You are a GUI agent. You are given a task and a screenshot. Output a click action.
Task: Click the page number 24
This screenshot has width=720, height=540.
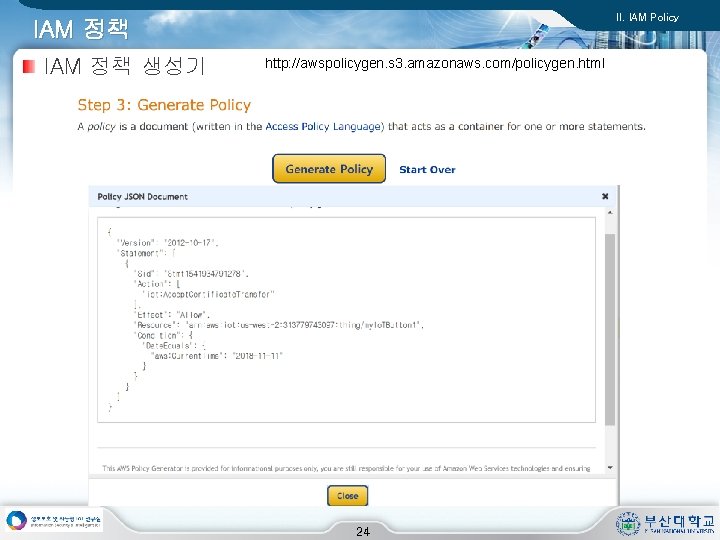tap(363, 531)
